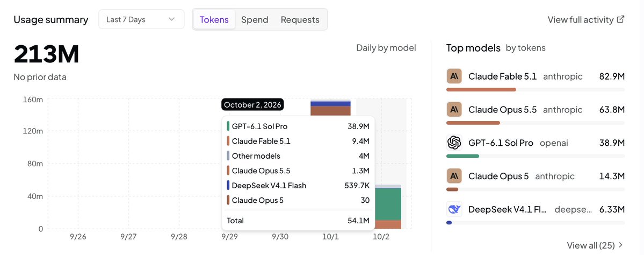Click the tooltip Total 54.1M value
Image resolution: width=644 pixels, height=255 pixels.
358,221
